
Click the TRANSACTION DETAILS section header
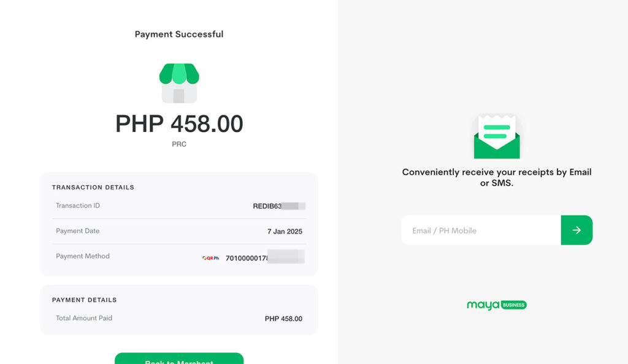click(93, 188)
